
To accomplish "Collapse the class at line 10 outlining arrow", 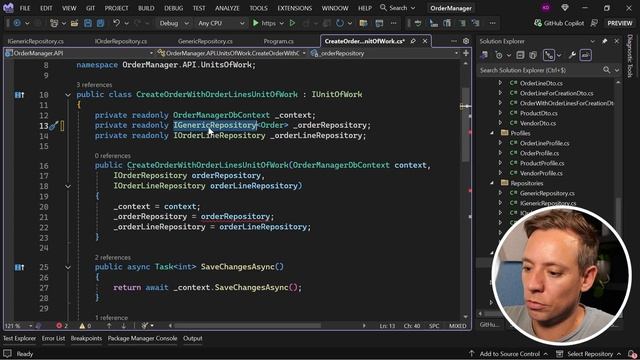I will pyautogui.click(x=68, y=95).
